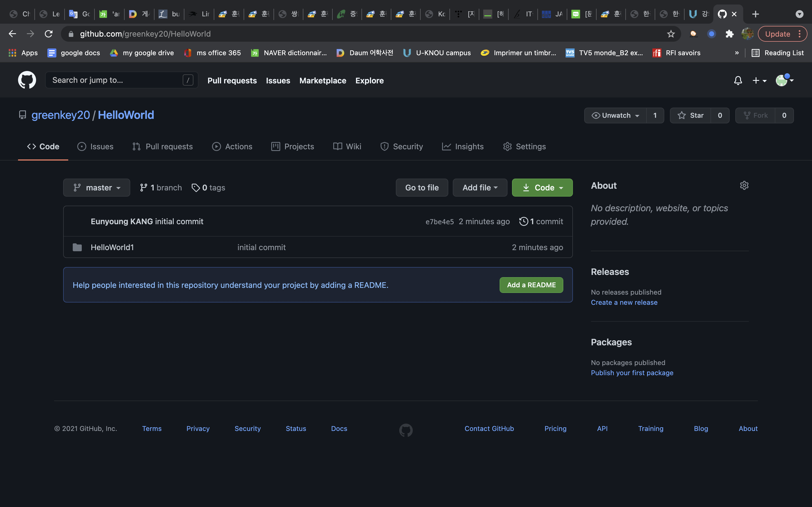Open the notifications bell
This screenshot has width=812, height=507.
tap(738, 81)
